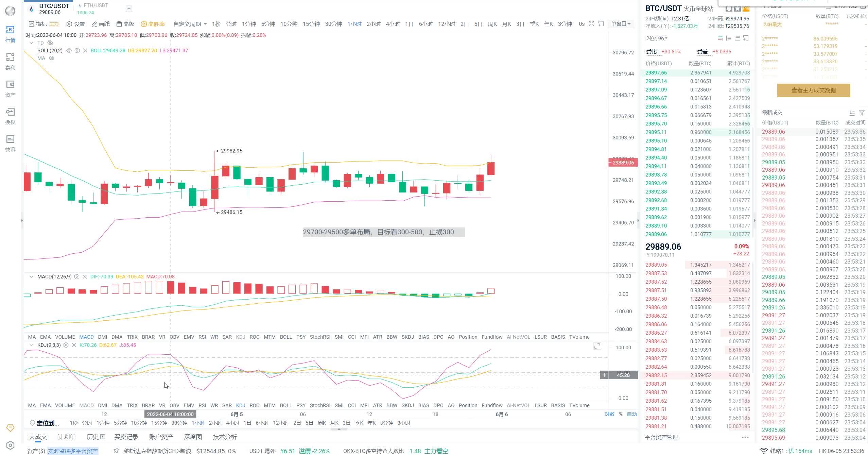The width and height of the screenshot is (868, 455).
Task: Remove the KDJ indicator panel
Action: click(74, 345)
